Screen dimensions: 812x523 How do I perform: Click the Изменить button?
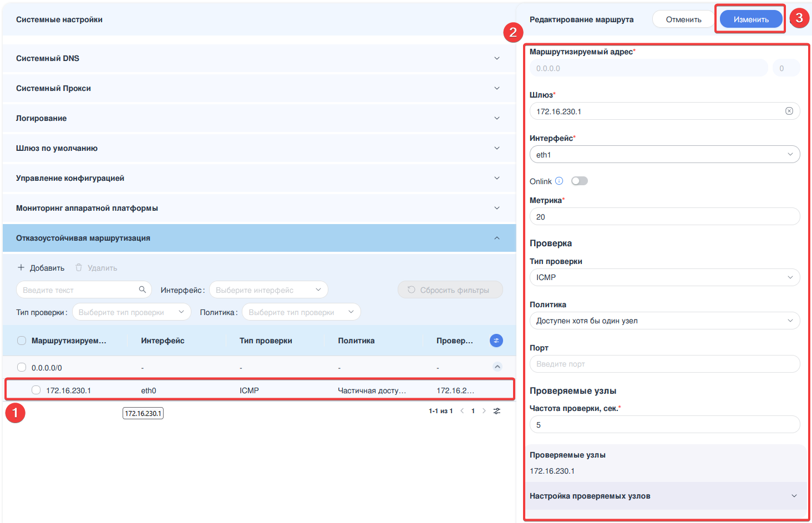point(751,19)
